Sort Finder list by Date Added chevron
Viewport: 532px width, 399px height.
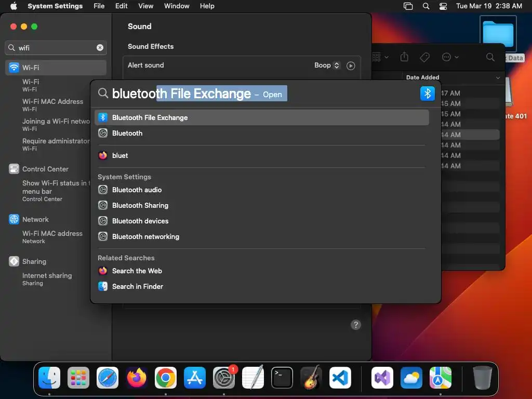(x=498, y=78)
